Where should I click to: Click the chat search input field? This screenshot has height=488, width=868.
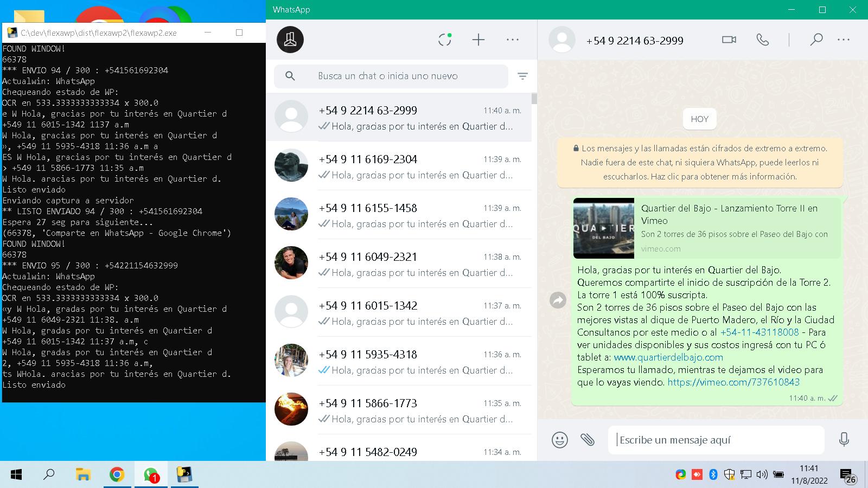391,76
